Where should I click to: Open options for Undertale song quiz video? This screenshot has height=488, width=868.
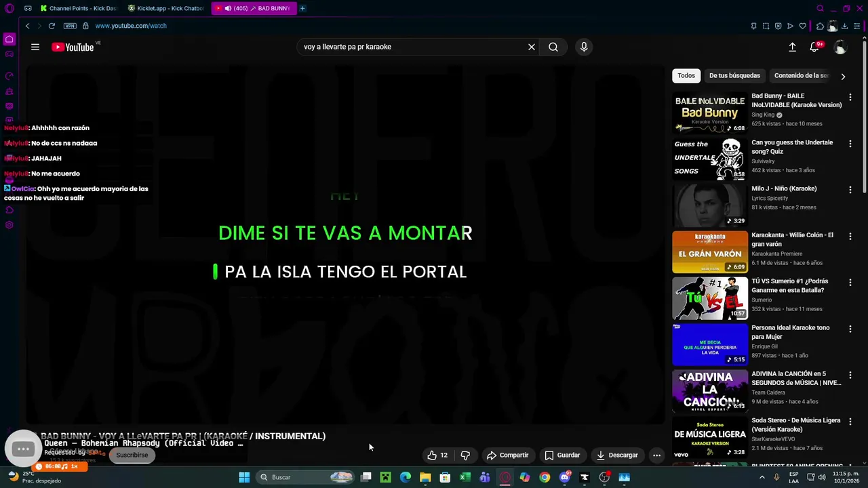(850, 144)
